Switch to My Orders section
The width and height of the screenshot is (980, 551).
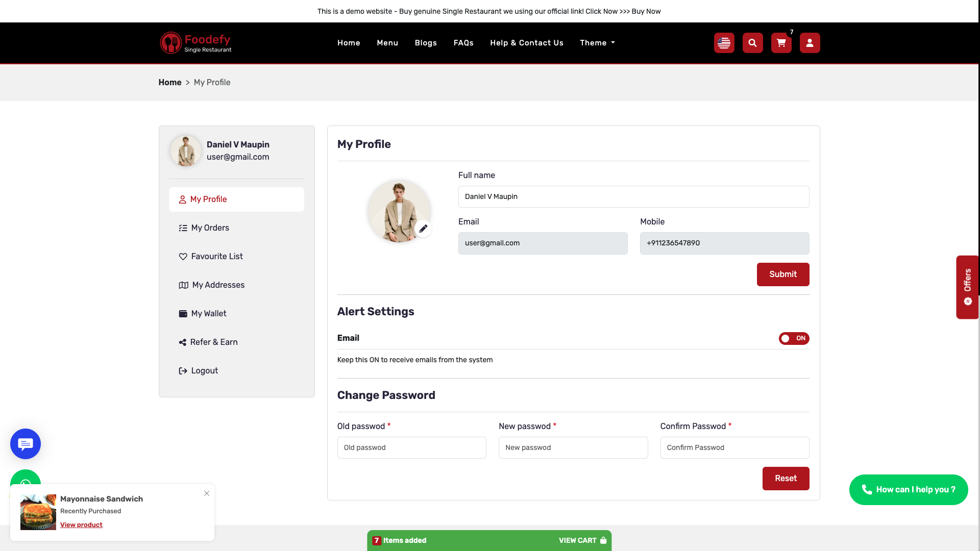tap(210, 228)
